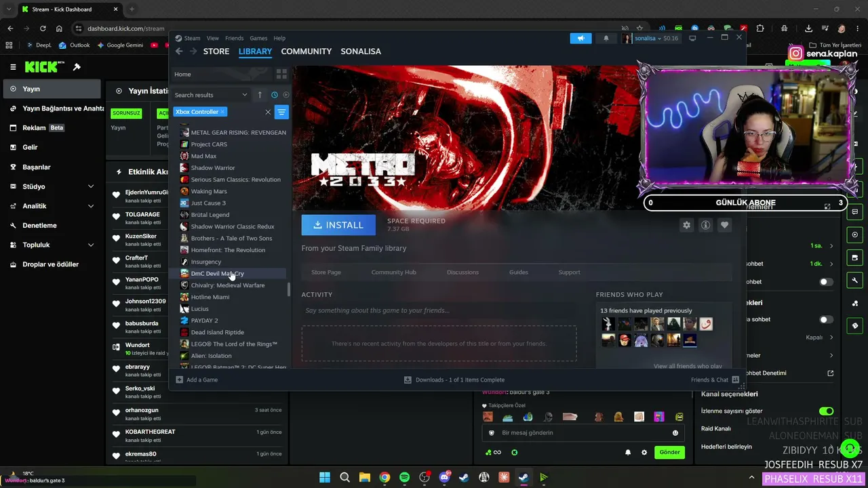Screen dimensions: 868x488
Task: Click the Kick chat message input
Action: [583, 432]
